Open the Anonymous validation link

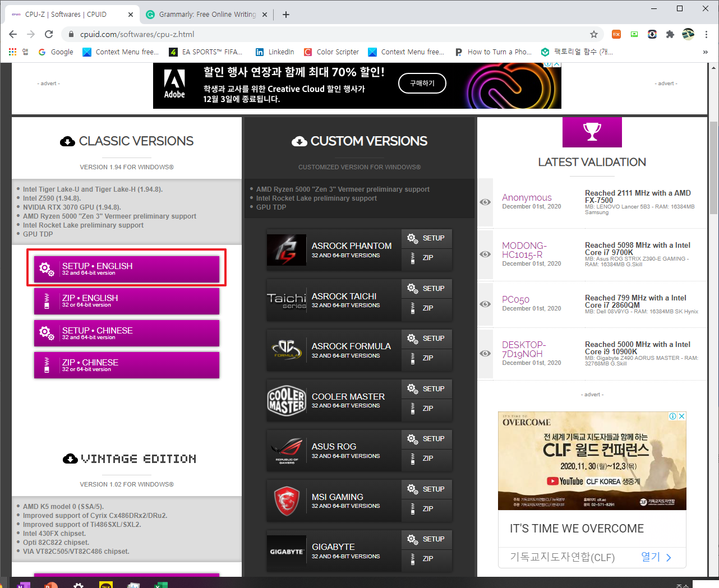coord(527,198)
